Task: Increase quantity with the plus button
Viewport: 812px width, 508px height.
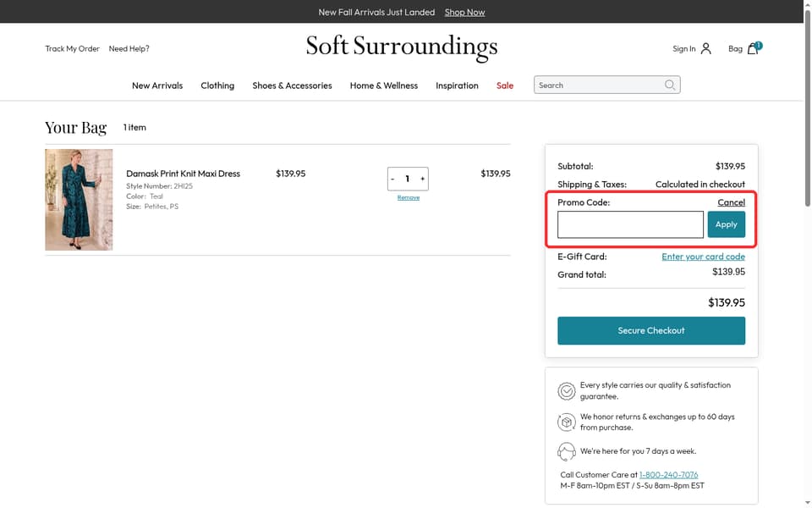Action: [x=423, y=179]
